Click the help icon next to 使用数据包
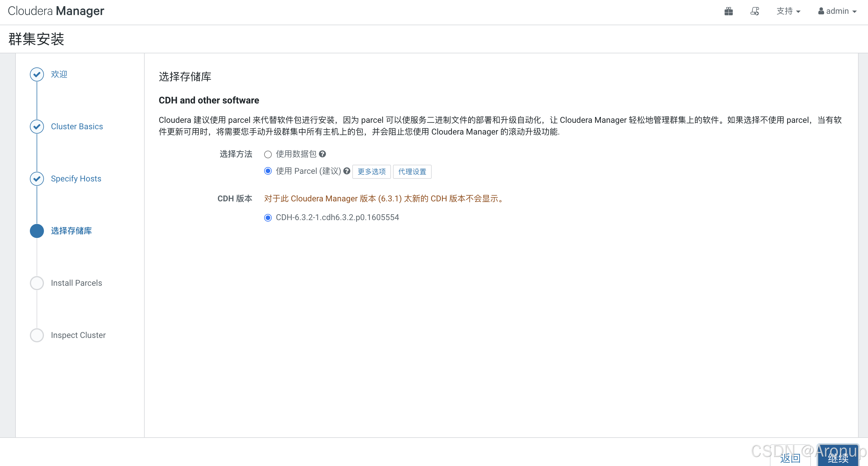This screenshot has height=466, width=868. click(x=322, y=154)
